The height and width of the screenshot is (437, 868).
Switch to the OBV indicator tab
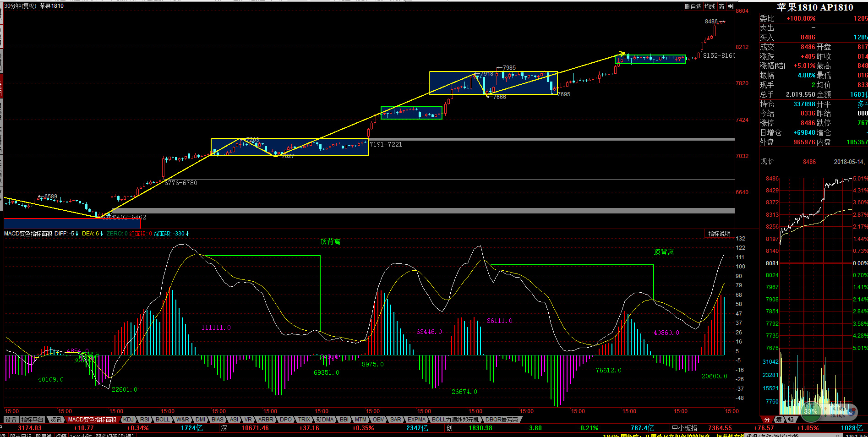point(378,420)
